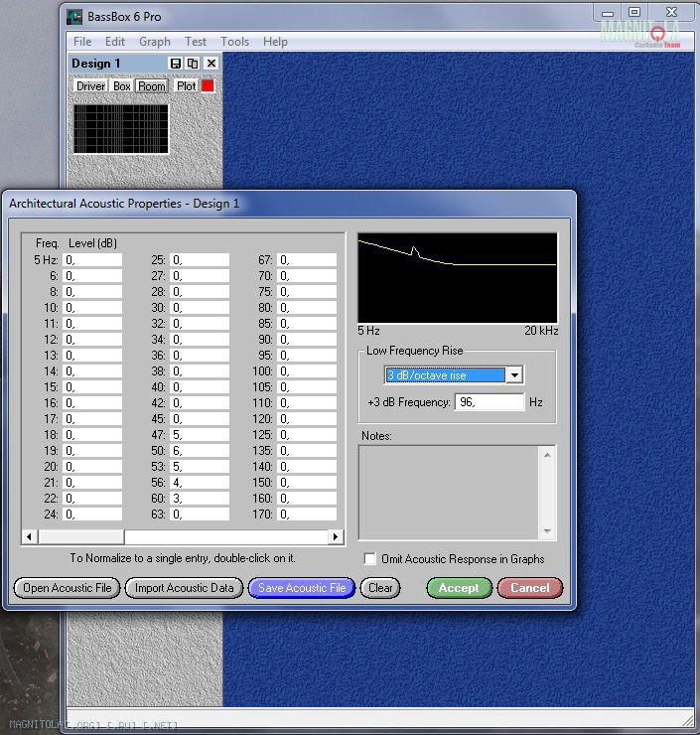Click the red color square next to Plot

[209, 85]
